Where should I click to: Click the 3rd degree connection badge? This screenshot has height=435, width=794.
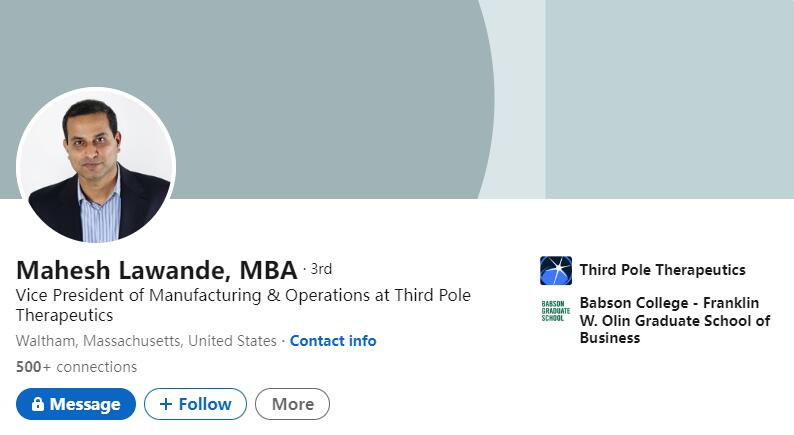[x=321, y=269]
